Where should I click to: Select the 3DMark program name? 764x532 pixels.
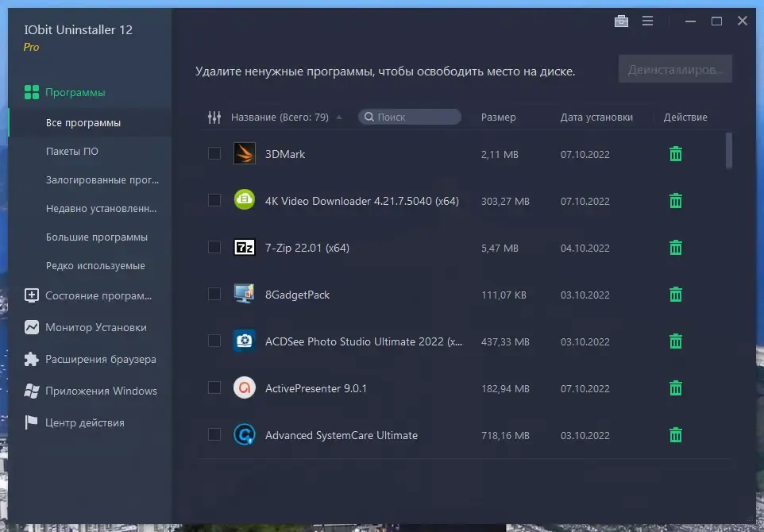point(285,154)
